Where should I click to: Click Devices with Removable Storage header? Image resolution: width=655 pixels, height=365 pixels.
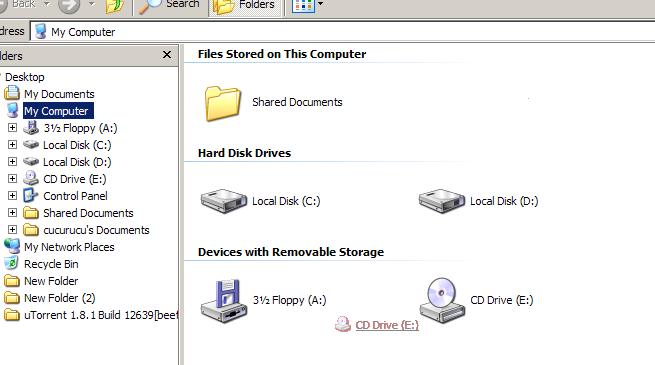(x=291, y=252)
